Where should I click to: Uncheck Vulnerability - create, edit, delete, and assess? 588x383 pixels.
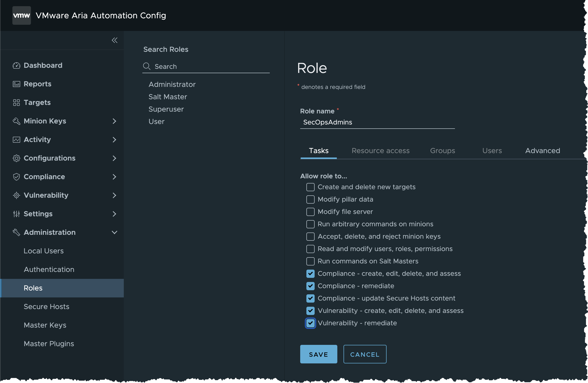[x=311, y=311]
